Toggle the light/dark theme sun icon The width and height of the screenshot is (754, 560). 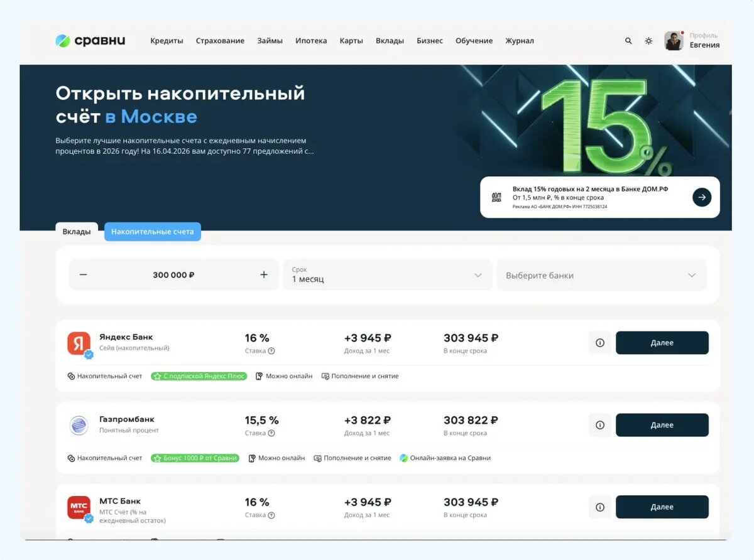coord(648,41)
